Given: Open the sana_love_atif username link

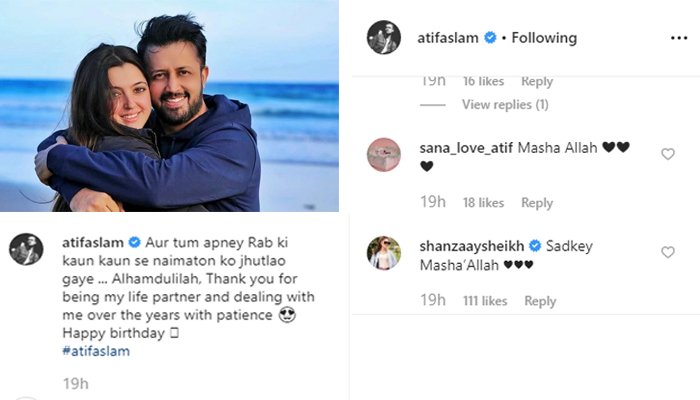Looking at the screenshot, I should pyautogui.click(x=468, y=148).
